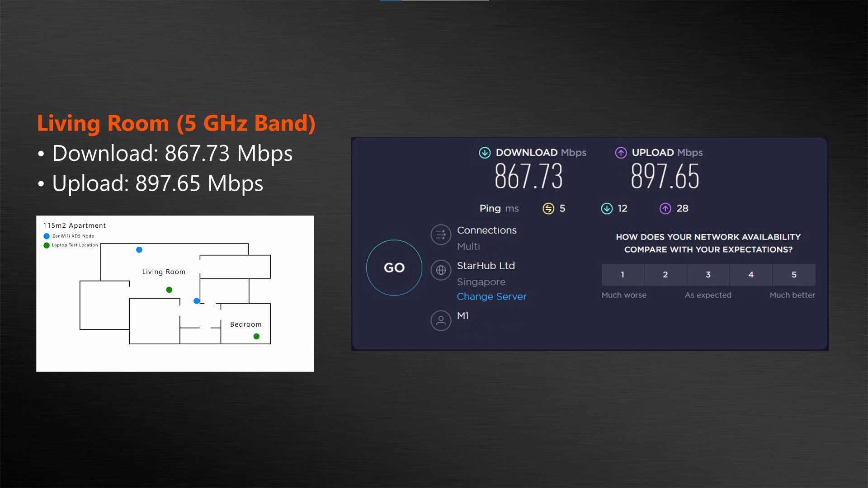This screenshot has width=868, height=488.
Task: Click the server/globe icon
Action: point(441,269)
